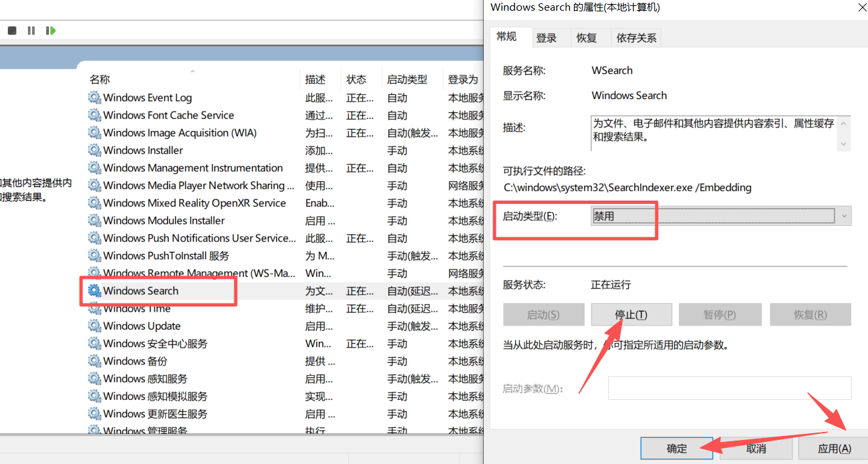This screenshot has width=868, height=464.
Task: Click gear icon of Windows Push Notifications User Service
Action: pos(94,238)
